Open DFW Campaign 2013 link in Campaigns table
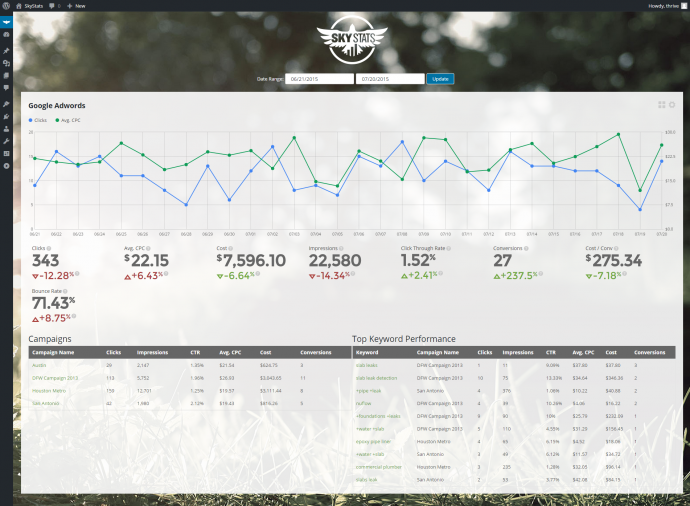The height and width of the screenshot is (506, 690). (55, 378)
